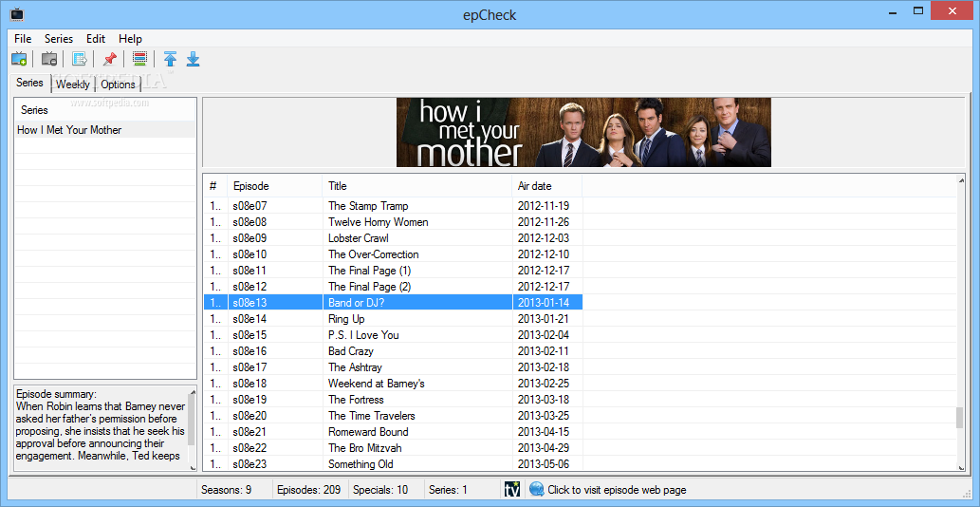Open the Series menu
This screenshot has height=507, width=980.
pyautogui.click(x=59, y=39)
